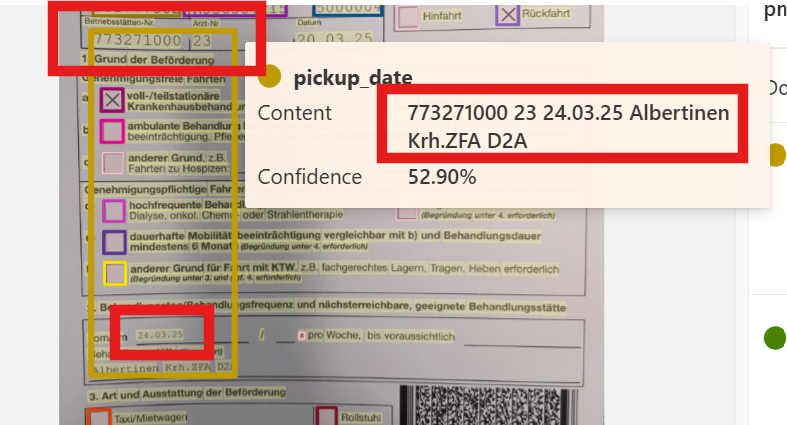Select the Arzt-Nr. value 23

tap(202, 41)
